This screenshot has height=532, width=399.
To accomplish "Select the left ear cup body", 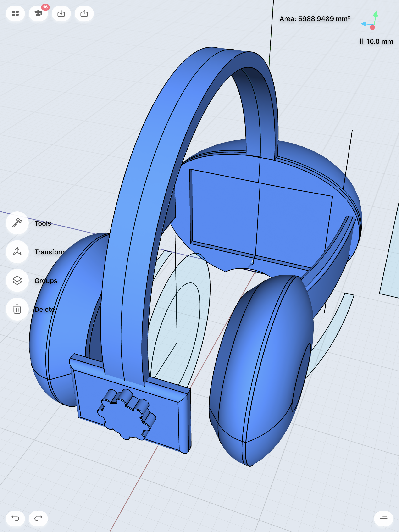I will click(x=65, y=320).
